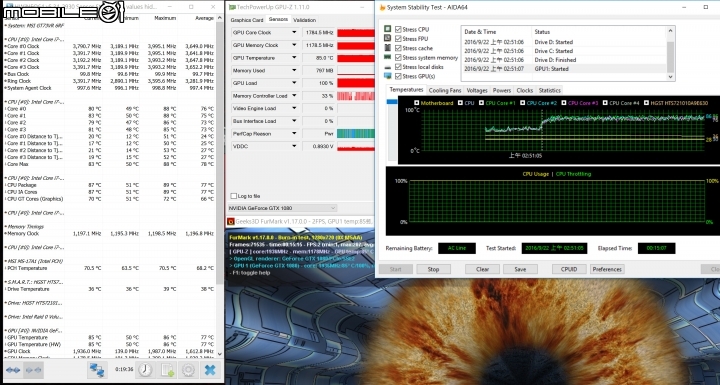Open CPUID panel in AIDA64
Screen dimensions: 720x385
point(569,269)
